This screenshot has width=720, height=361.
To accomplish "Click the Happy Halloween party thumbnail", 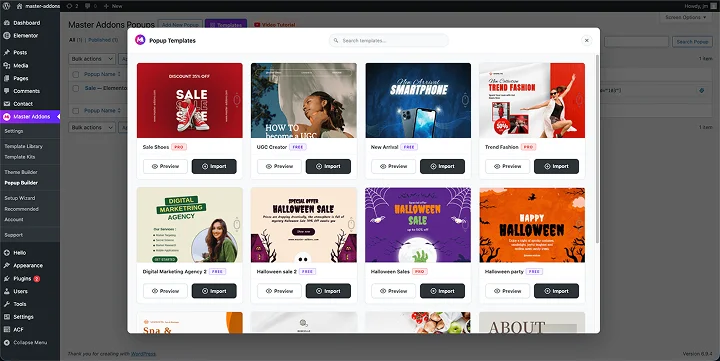I will (x=532, y=225).
